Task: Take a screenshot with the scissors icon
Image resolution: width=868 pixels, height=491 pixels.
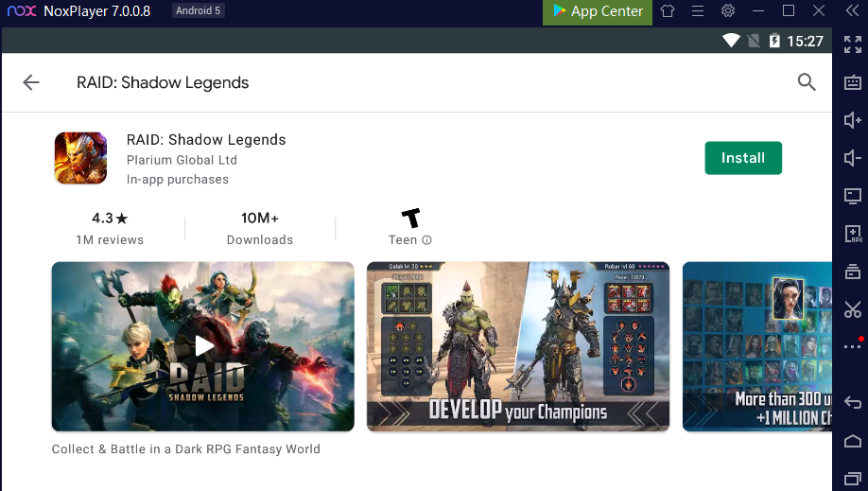Action: (853, 309)
